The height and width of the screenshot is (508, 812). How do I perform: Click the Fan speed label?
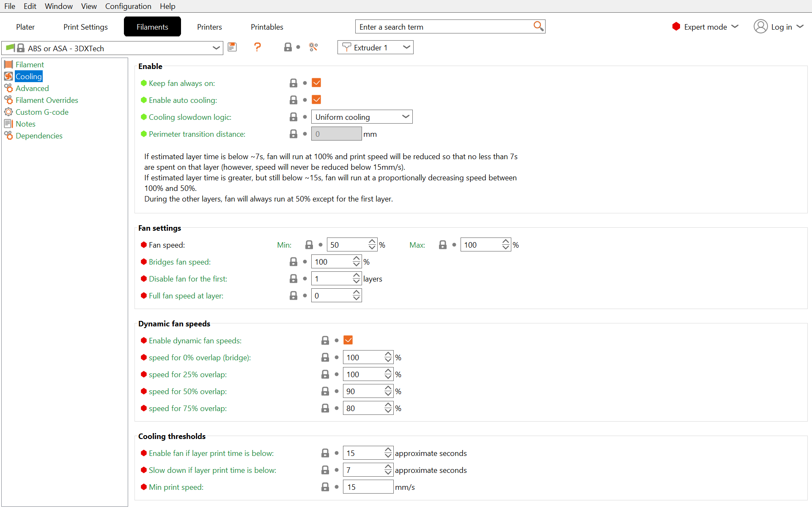167,245
